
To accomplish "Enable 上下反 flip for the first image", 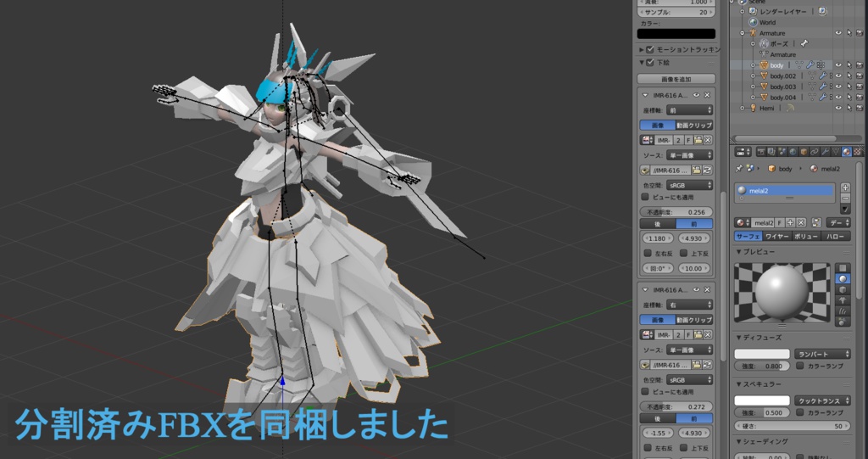I will (x=684, y=253).
